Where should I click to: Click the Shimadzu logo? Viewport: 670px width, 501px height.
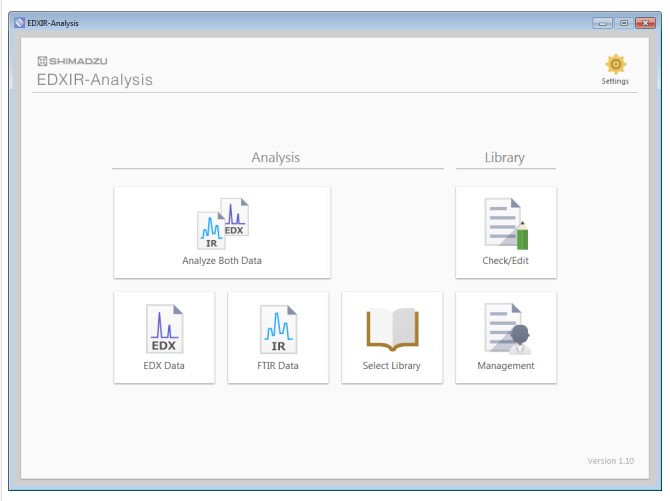[72, 61]
